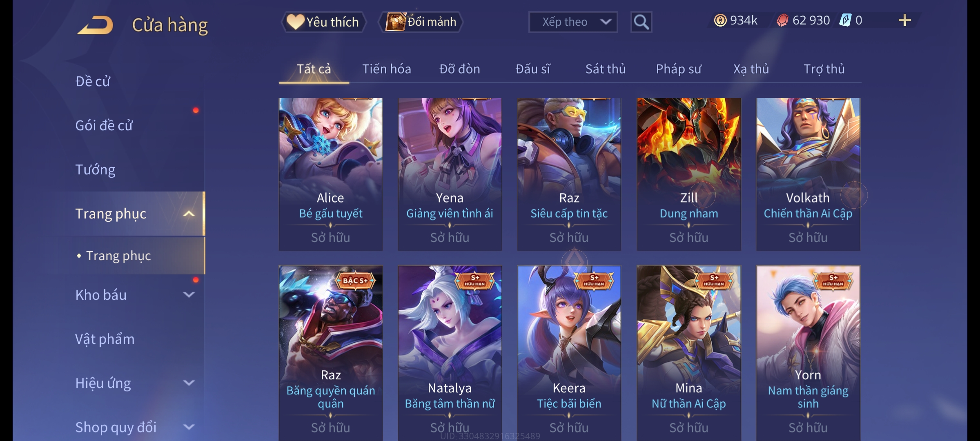Switch to the Sát thủ tab
This screenshot has width=980, height=441.
coord(605,69)
